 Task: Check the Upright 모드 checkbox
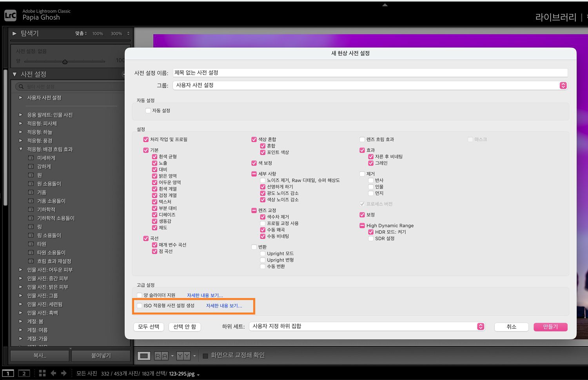(263, 254)
